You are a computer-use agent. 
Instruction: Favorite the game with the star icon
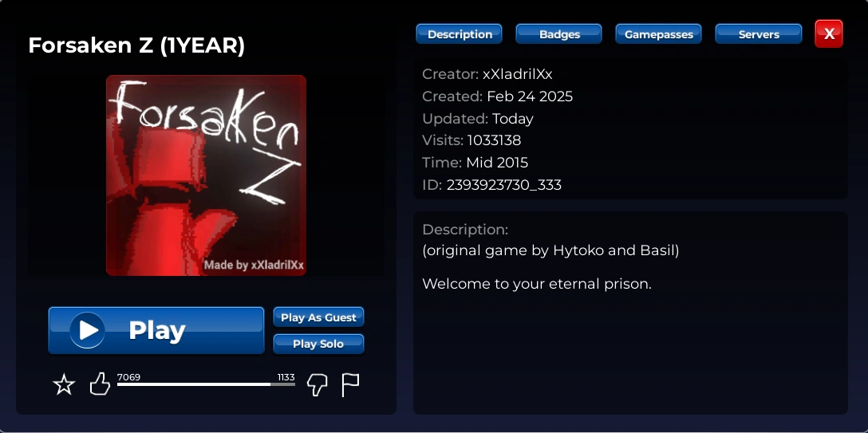pyautogui.click(x=64, y=384)
